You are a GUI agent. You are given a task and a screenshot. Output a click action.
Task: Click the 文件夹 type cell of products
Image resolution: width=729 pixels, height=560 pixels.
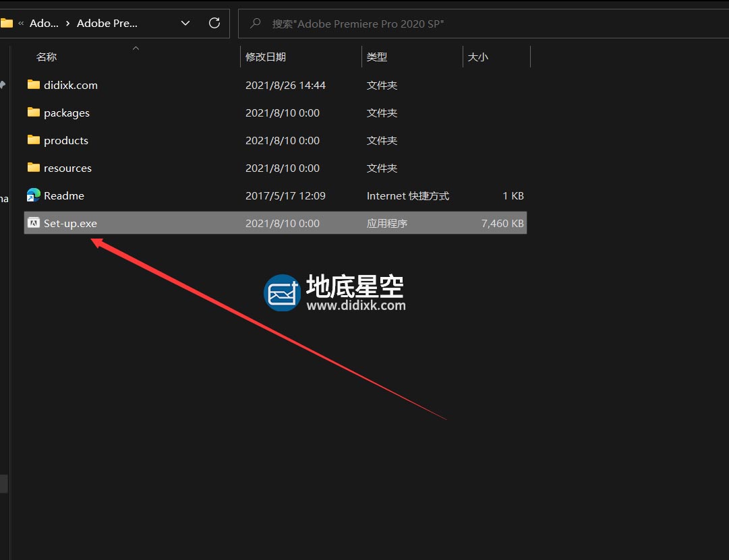pos(382,140)
